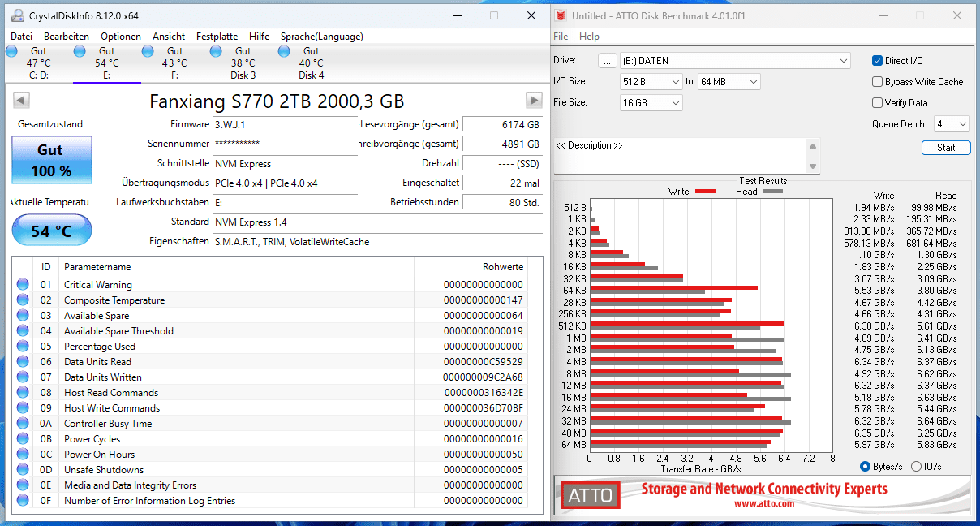980x526 pixels.
Task: Click the scroll-down arrow of the Description box
Action: pyautogui.click(x=814, y=166)
